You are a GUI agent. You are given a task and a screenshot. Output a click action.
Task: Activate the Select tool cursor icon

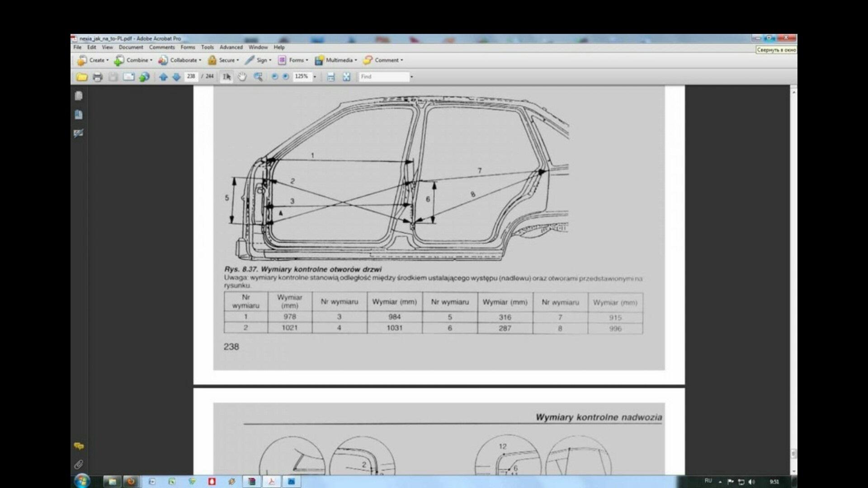click(x=226, y=77)
